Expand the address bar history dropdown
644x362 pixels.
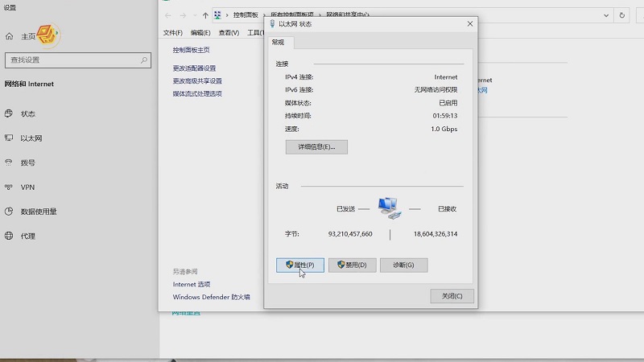pos(606,15)
